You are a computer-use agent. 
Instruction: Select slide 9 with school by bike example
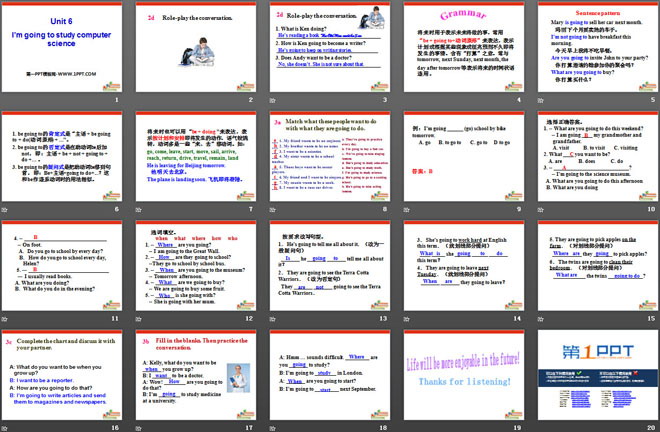pyautogui.click(x=464, y=156)
